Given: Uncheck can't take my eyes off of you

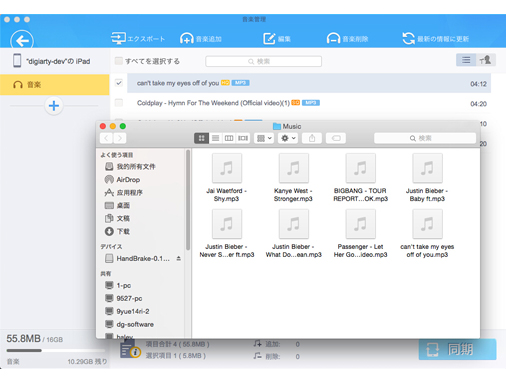Looking at the screenshot, I should 119,83.
